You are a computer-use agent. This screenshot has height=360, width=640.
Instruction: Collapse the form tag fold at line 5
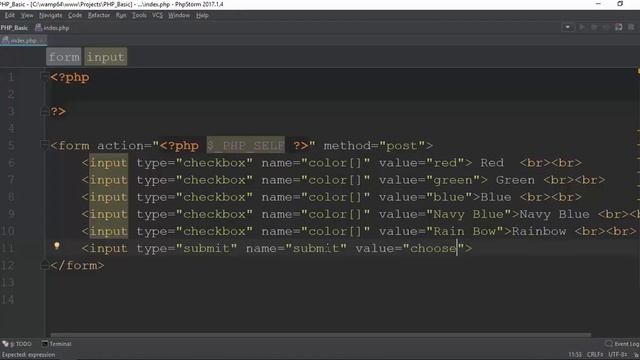(44, 144)
